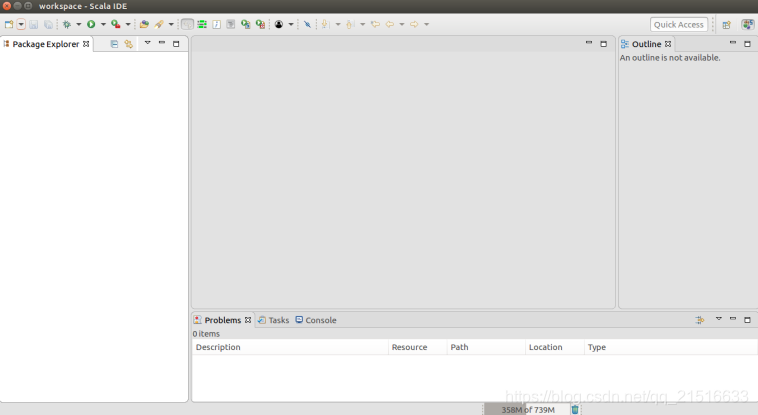Click the Save All icon
Viewport: 758px width, 415px height.
tap(48, 24)
